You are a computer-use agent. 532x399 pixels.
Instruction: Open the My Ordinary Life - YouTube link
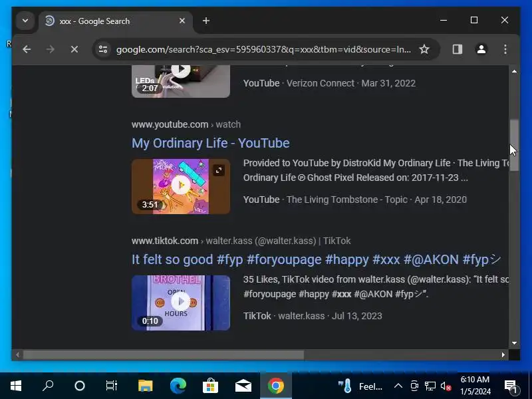pos(210,143)
